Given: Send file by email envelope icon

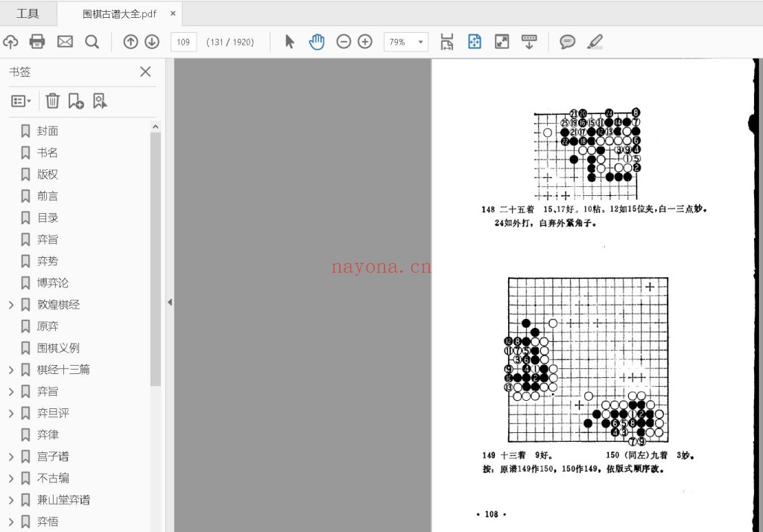Looking at the screenshot, I should (65, 42).
